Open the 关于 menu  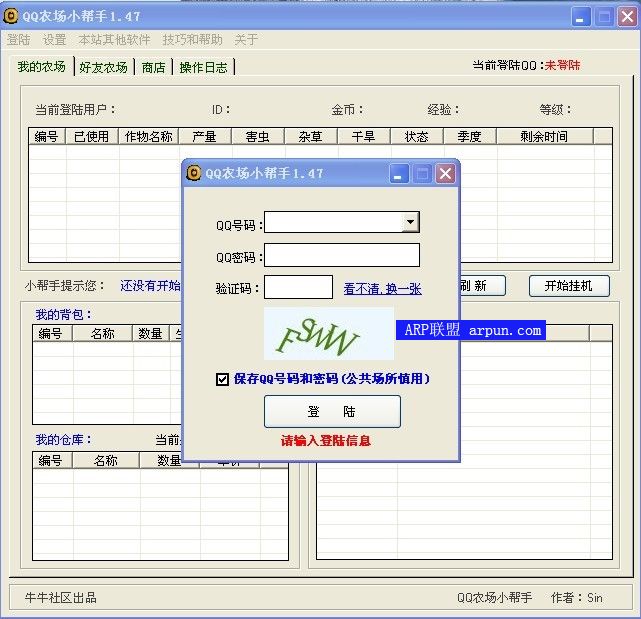click(246, 40)
